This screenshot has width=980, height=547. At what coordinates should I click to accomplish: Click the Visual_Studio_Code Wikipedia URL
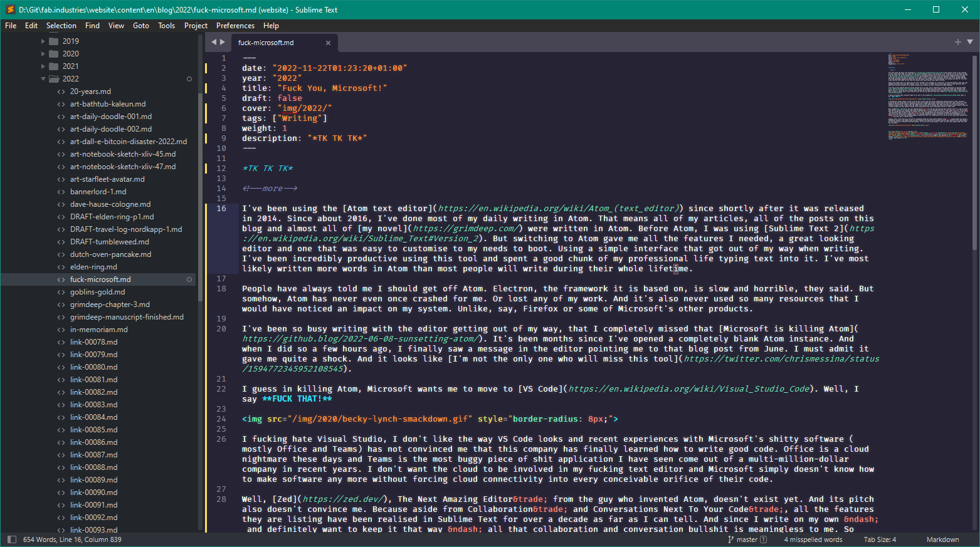point(688,389)
